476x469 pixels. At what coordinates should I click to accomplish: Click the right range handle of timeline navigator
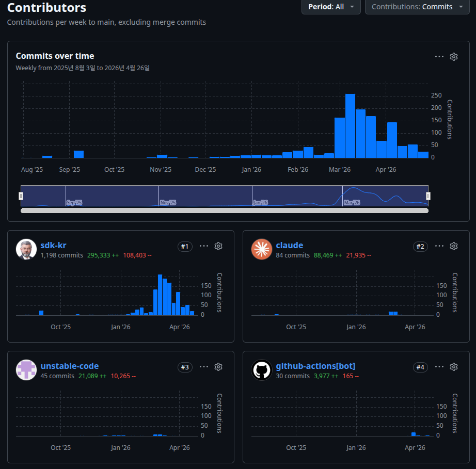[428, 196]
